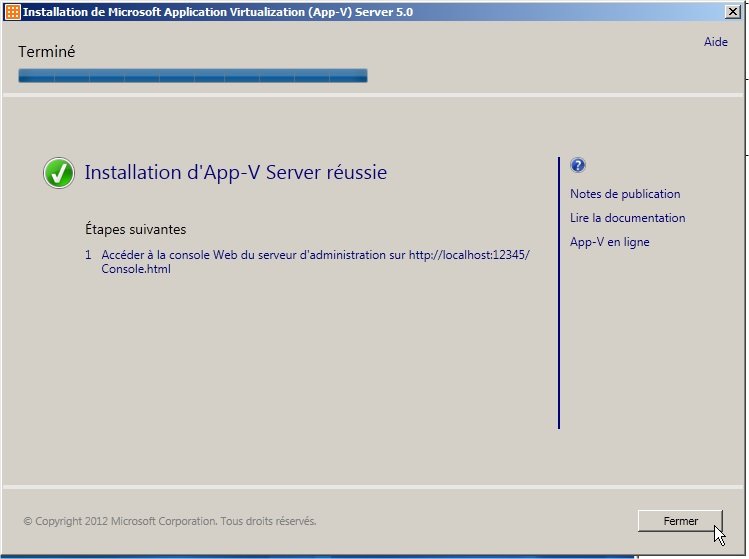Visit the App-V en ligne link

click(x=609, y=242)
